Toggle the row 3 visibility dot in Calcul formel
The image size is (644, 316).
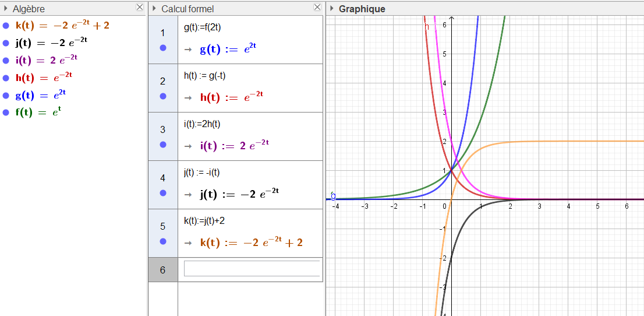coord(163,145)
